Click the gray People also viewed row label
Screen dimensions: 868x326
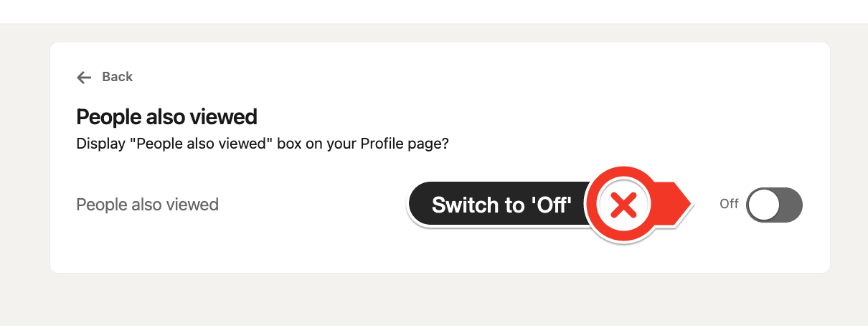147,205
